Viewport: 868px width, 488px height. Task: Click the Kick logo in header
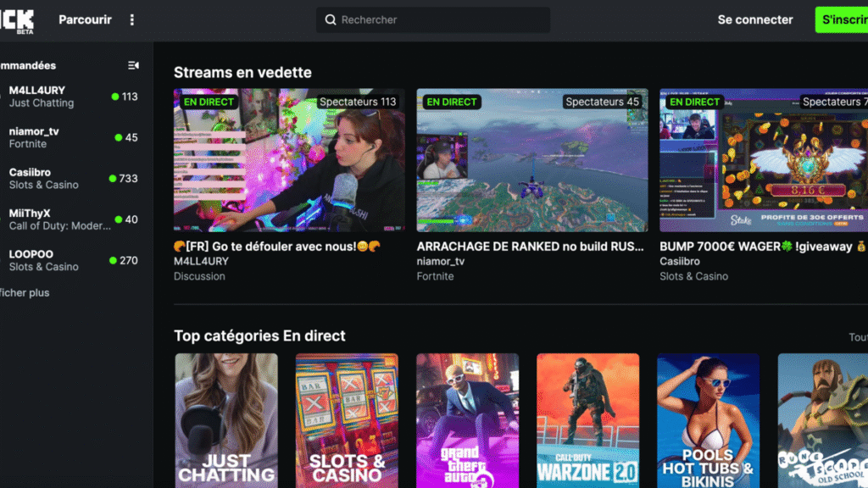click(x=17, y=20)
